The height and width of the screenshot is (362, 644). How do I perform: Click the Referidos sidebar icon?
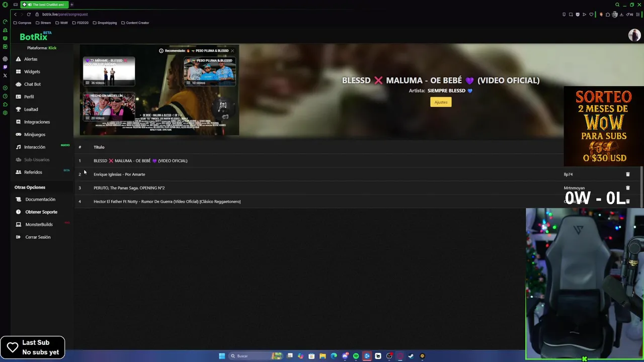[19, 172]
